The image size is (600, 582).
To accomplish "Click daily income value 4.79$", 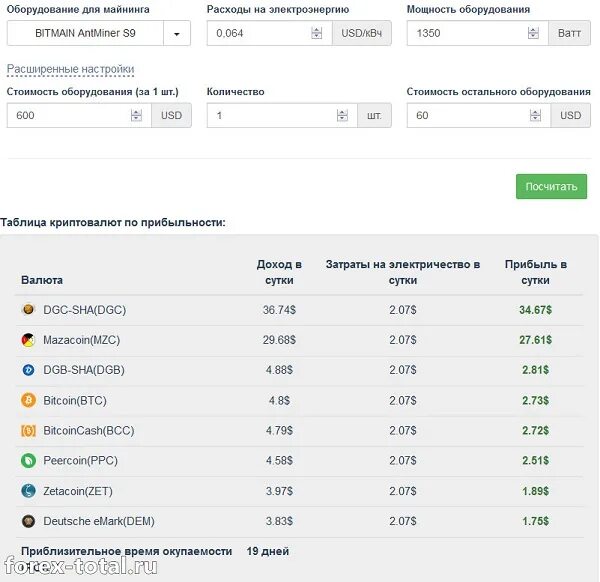I will coord(279,431).
